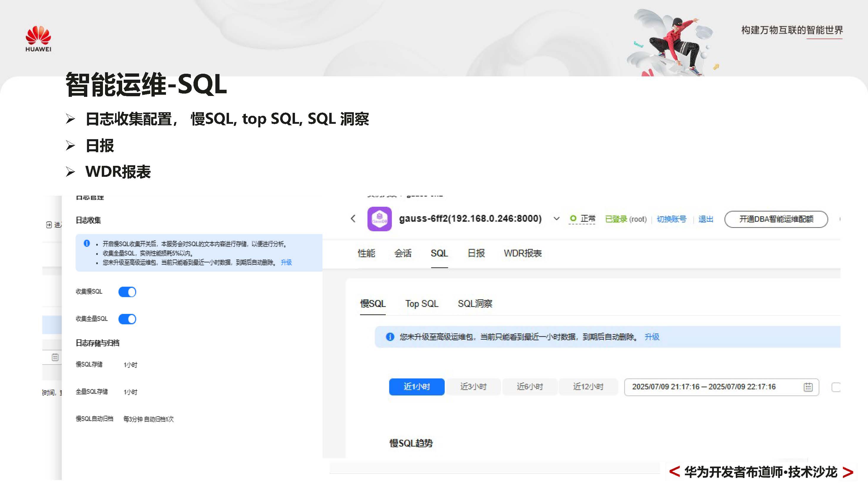Select the 慢SQL sub-tab

(x=373, y=304)
